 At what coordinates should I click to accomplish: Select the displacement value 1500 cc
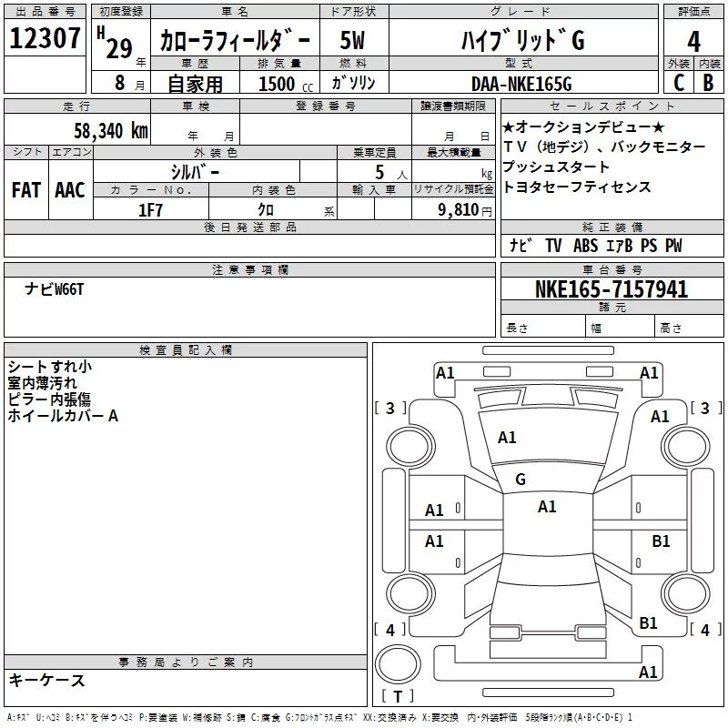(286, 84)
